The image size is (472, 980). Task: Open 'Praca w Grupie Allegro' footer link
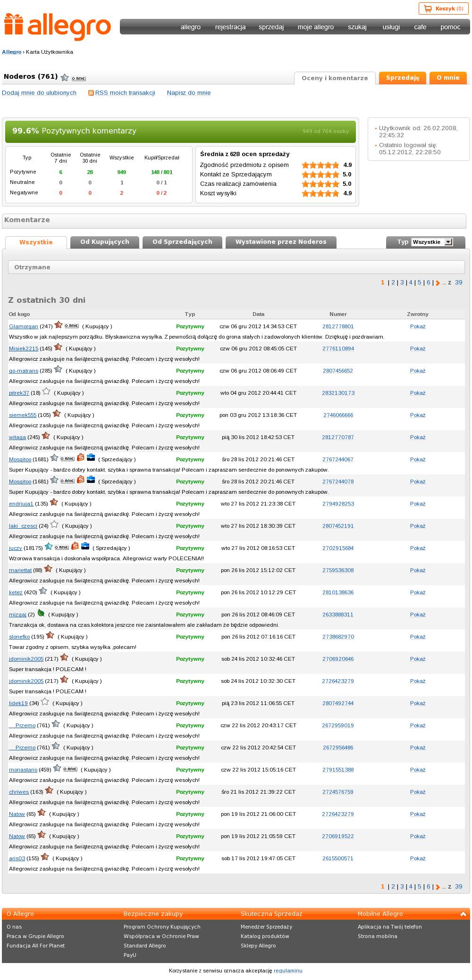click(x=35, y=936)
